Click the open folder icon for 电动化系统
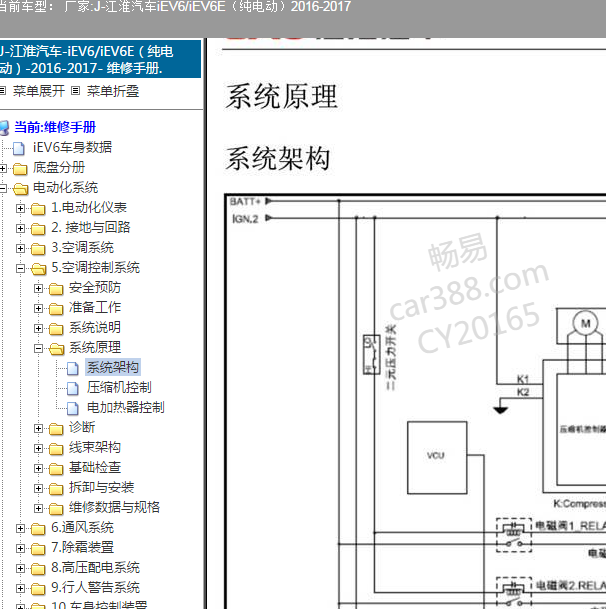Screen dimensions: 606x609 coord(20,189)
